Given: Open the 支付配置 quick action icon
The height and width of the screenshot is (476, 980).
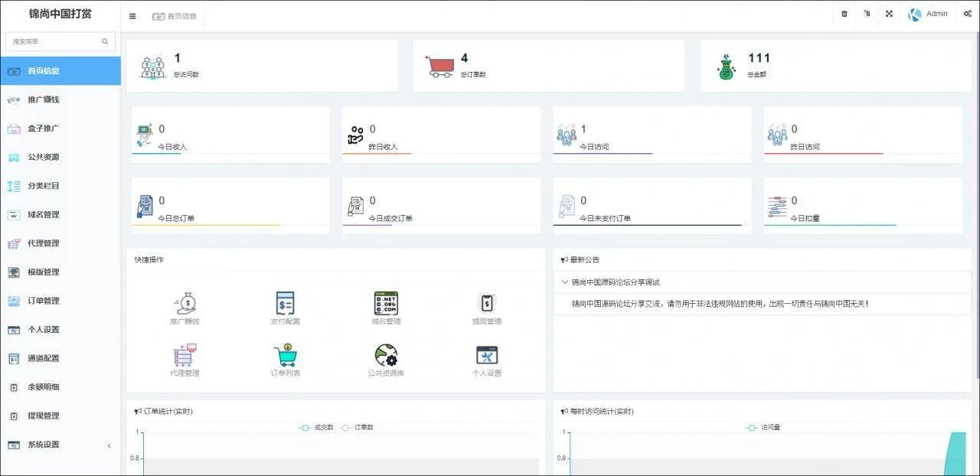Looking at the screenshot, I should (x=285, y=303).
